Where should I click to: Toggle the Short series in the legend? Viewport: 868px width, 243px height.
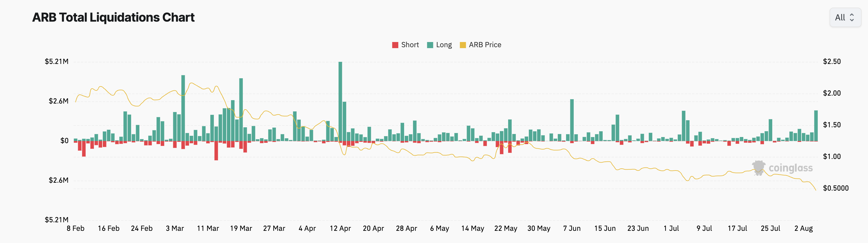point(410,45)
